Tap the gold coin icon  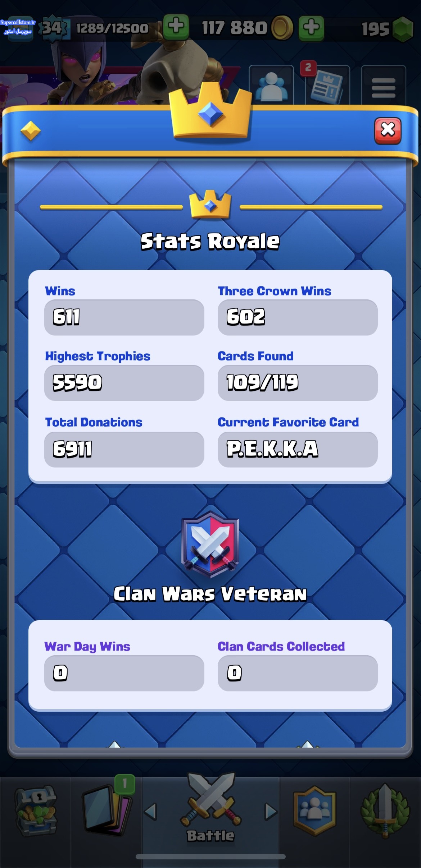point(282,28)
